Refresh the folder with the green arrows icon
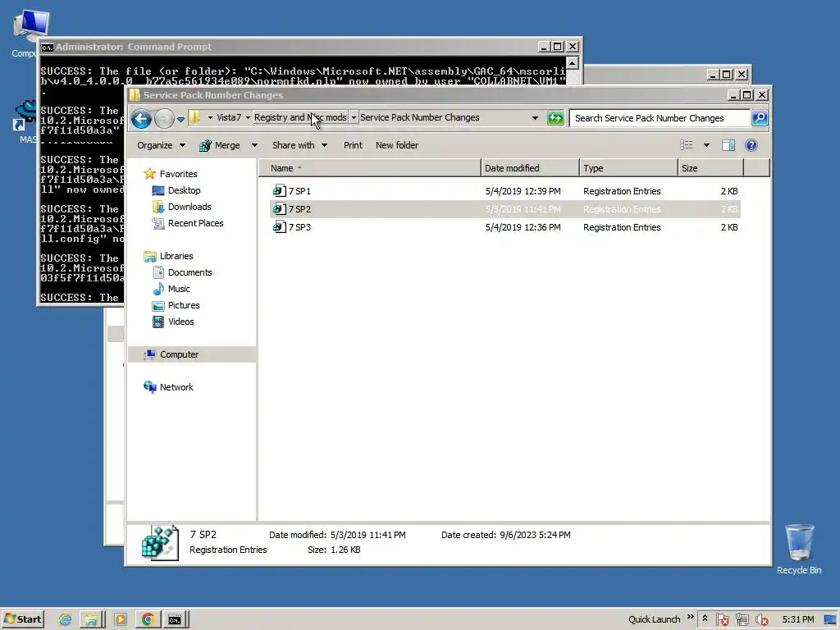This screenshot has width=840, height=630. 555,118
